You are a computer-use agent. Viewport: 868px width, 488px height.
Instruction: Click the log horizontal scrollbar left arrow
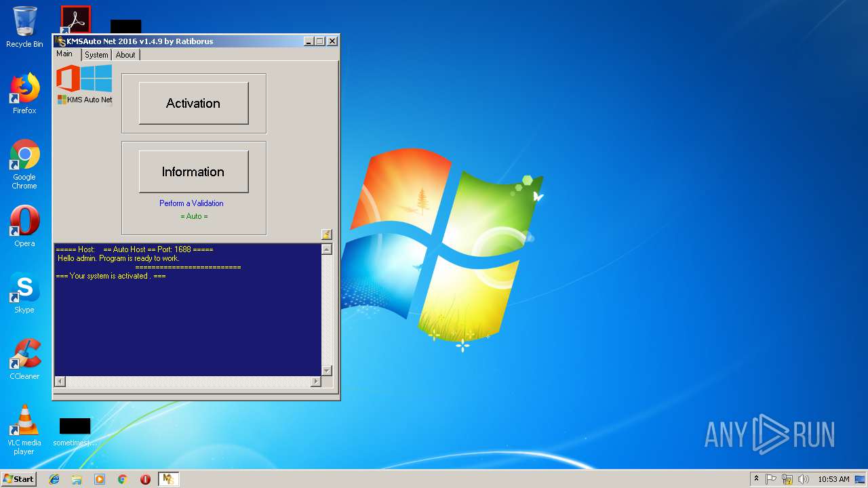tap(60, 382)
